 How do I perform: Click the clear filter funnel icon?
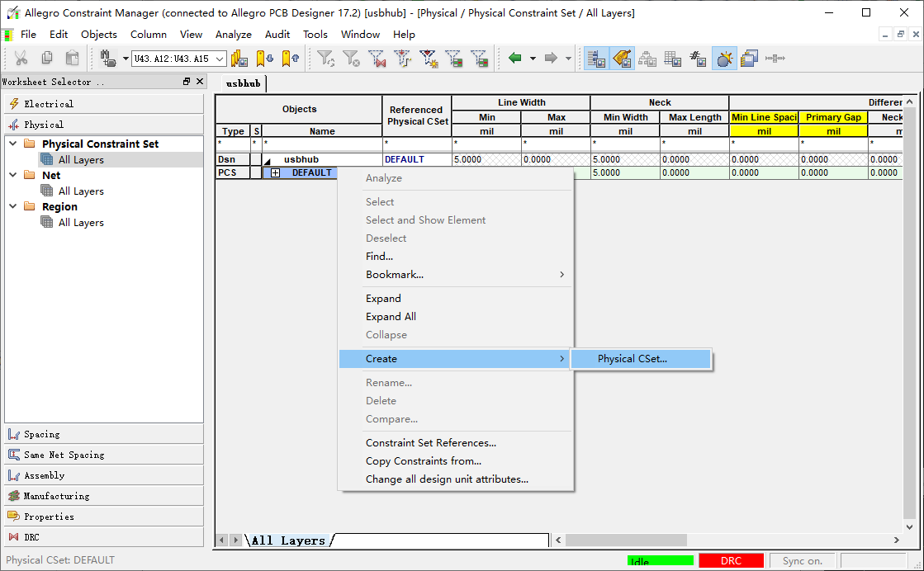click(x=351, y=59)
